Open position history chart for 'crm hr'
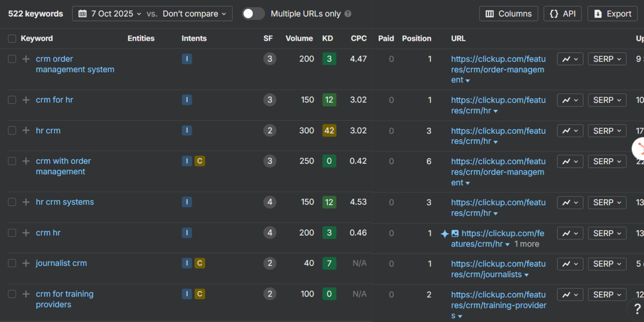 [570, 233]
